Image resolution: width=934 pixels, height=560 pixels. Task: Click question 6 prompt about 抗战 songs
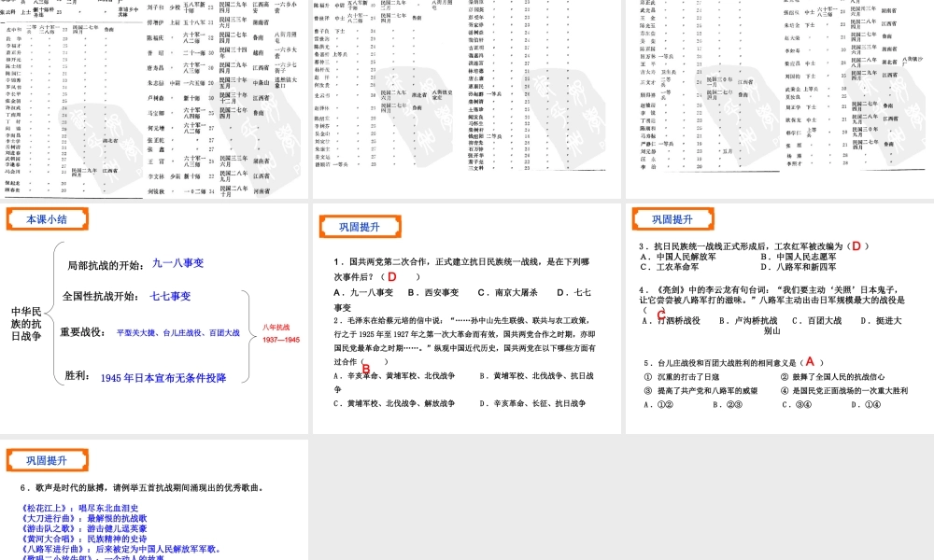(x=142, y=487)
